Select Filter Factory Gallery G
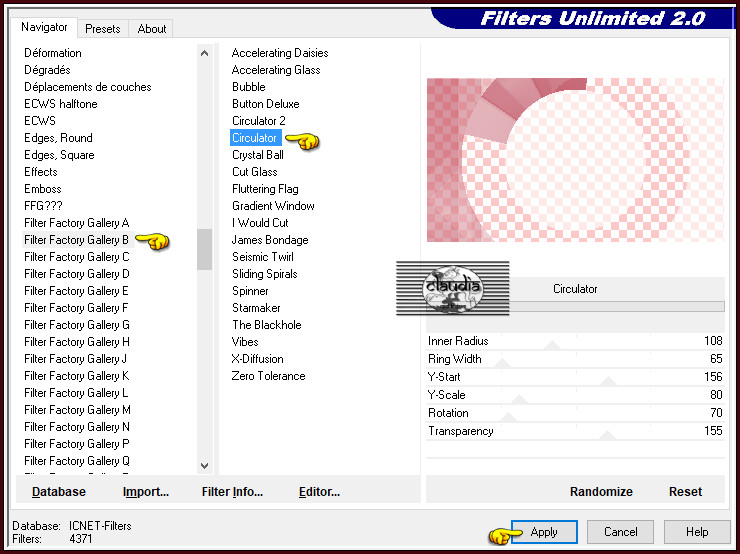Image resolution: width=740 pixels, height=554 pixels. coord(77,325)
